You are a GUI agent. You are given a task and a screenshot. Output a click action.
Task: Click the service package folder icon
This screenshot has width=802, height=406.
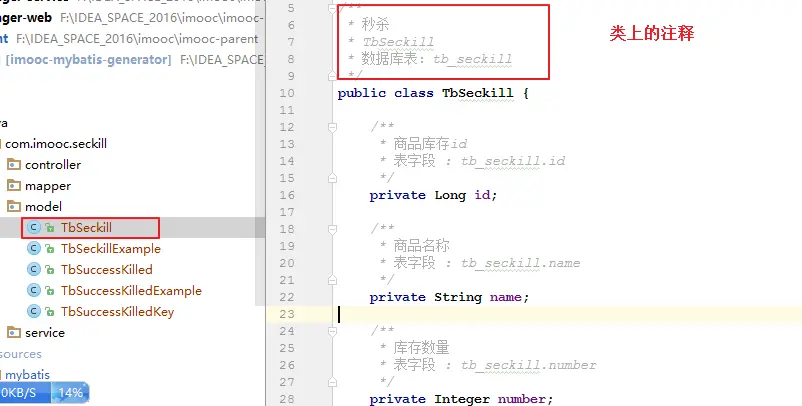[x=14, y=332]
